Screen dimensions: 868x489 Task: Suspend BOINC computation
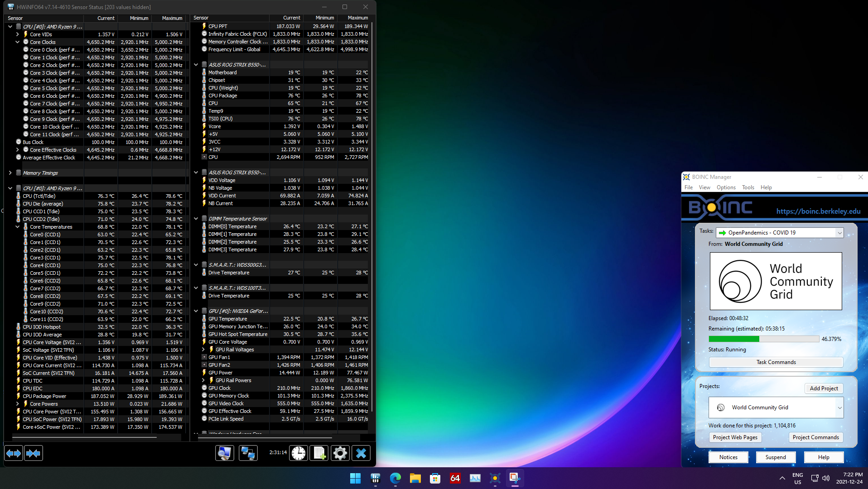click(x=776, y=457)
